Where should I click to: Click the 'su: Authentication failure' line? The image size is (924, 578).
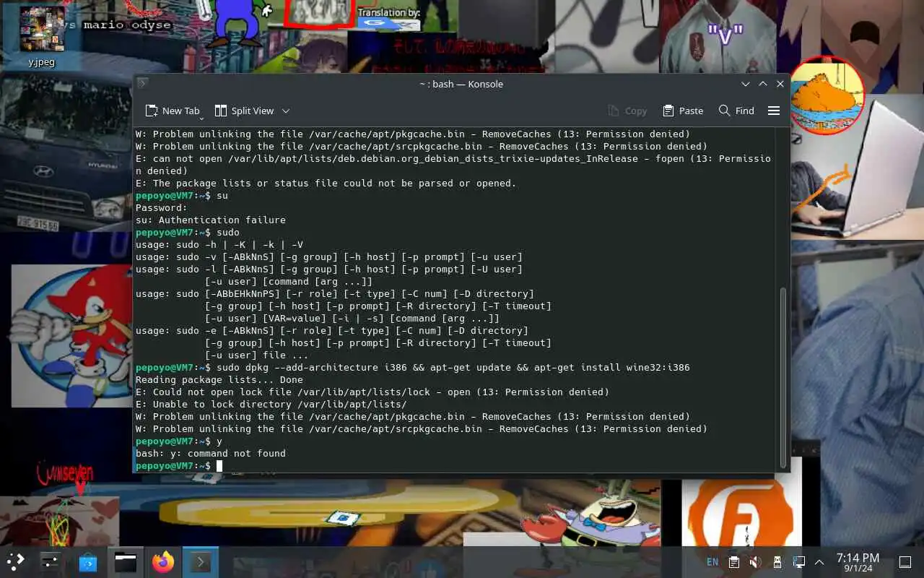(211, 220)
